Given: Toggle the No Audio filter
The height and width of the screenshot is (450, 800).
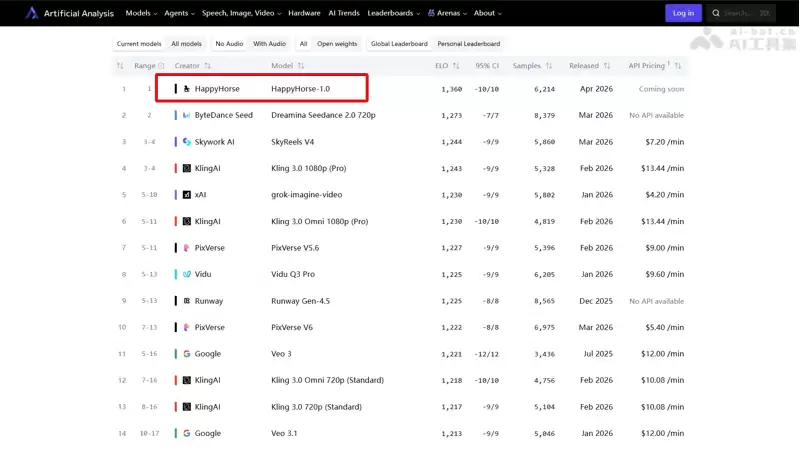Looking at the screenshot, I should [x=229, y=44].
